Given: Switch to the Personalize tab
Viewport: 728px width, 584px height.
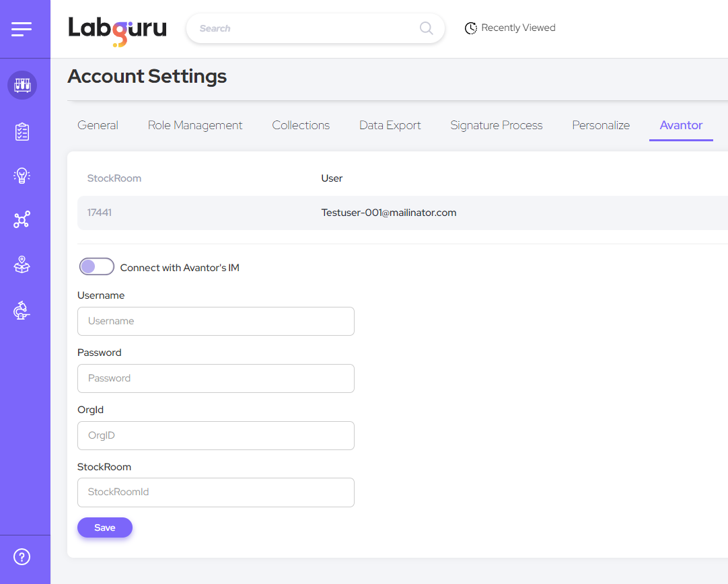Looking at the screenshot, I should point(601,125).
